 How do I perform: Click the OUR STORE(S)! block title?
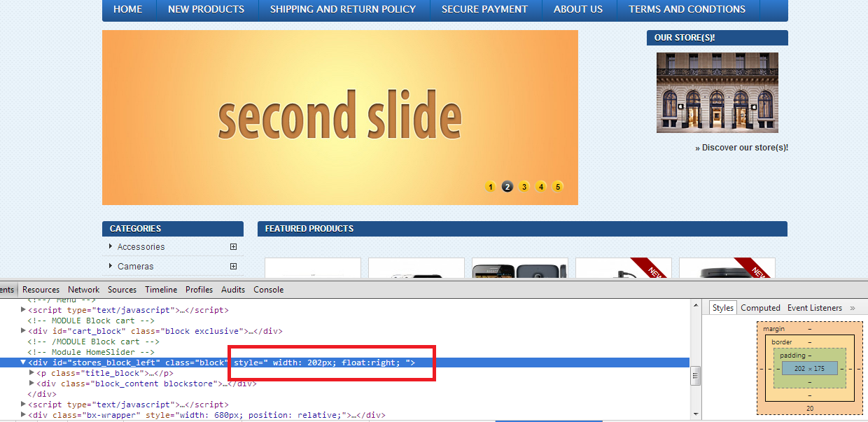click(x=717, y=38)
